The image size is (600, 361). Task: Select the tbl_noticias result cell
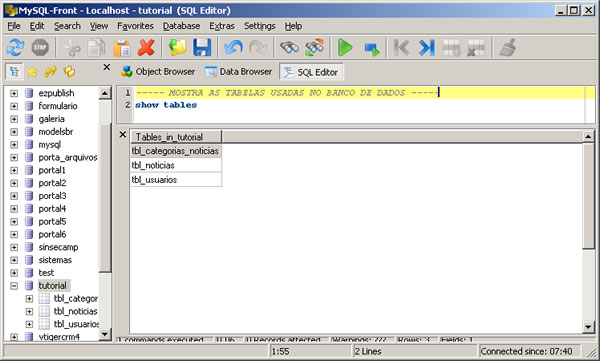(x=176, y=165)
